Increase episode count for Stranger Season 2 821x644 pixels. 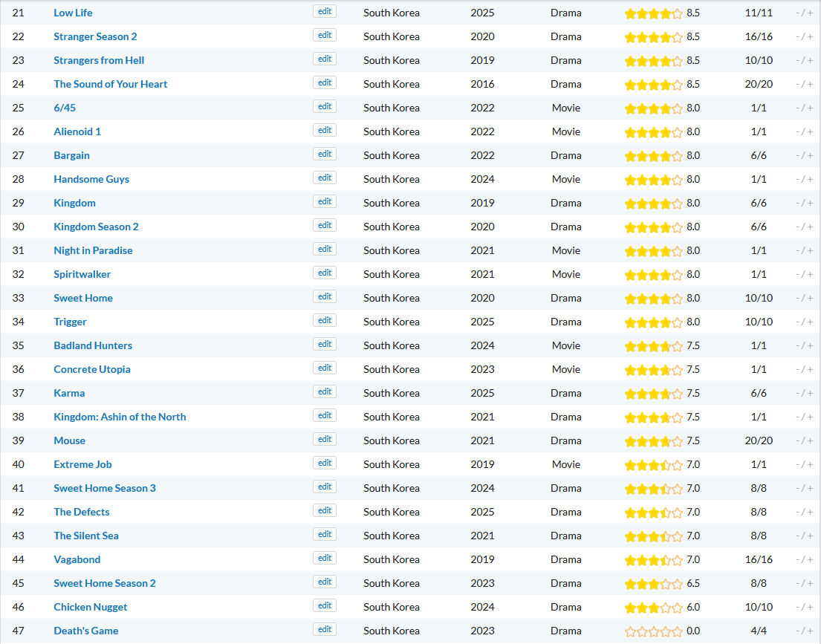click(811, 36)
